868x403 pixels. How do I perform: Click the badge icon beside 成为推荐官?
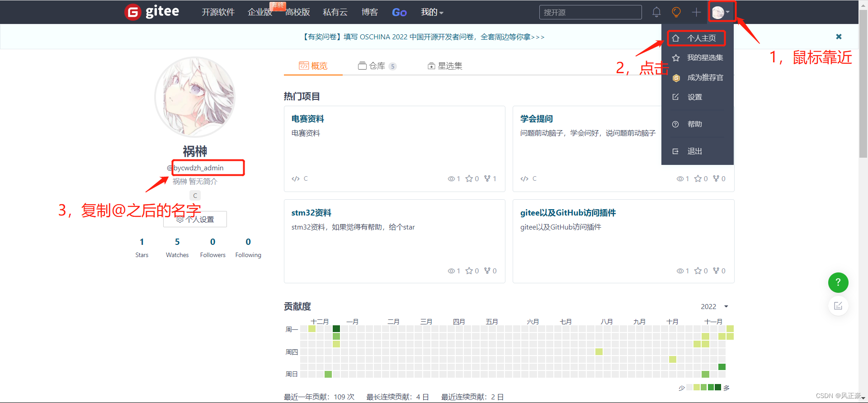coord(676,78)
